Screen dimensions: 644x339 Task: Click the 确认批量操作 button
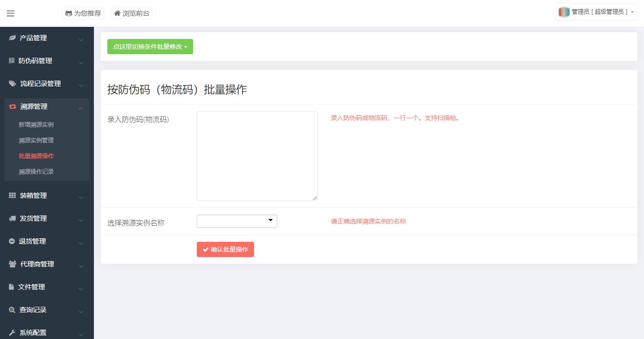(225, 249)
